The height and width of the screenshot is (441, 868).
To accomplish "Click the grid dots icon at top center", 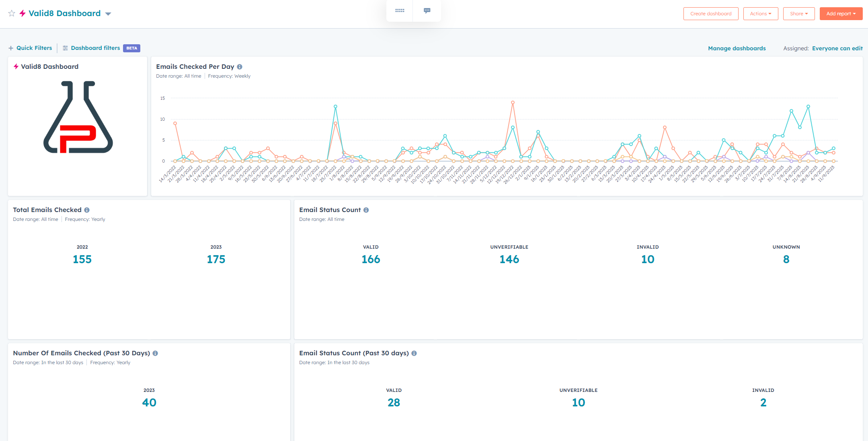I will [400, 10].
